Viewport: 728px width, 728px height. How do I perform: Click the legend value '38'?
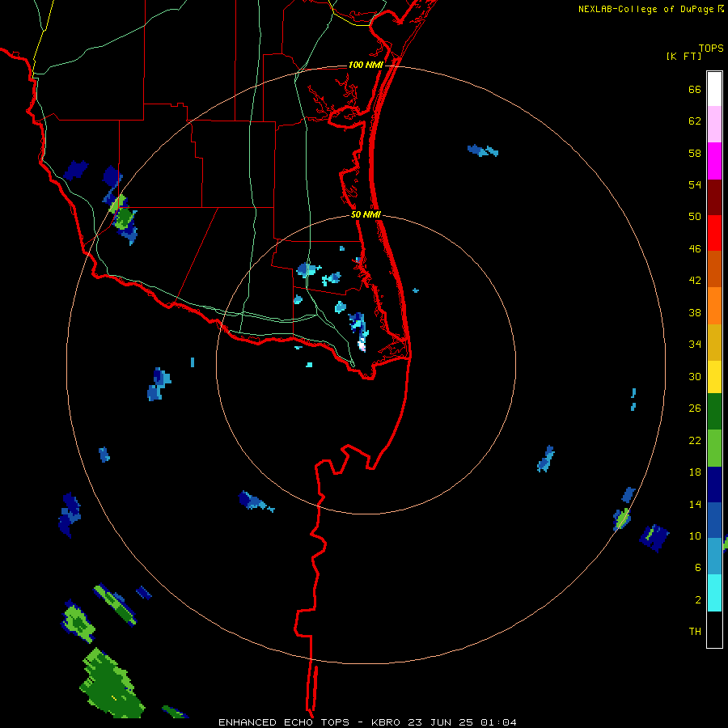point(695,312)
